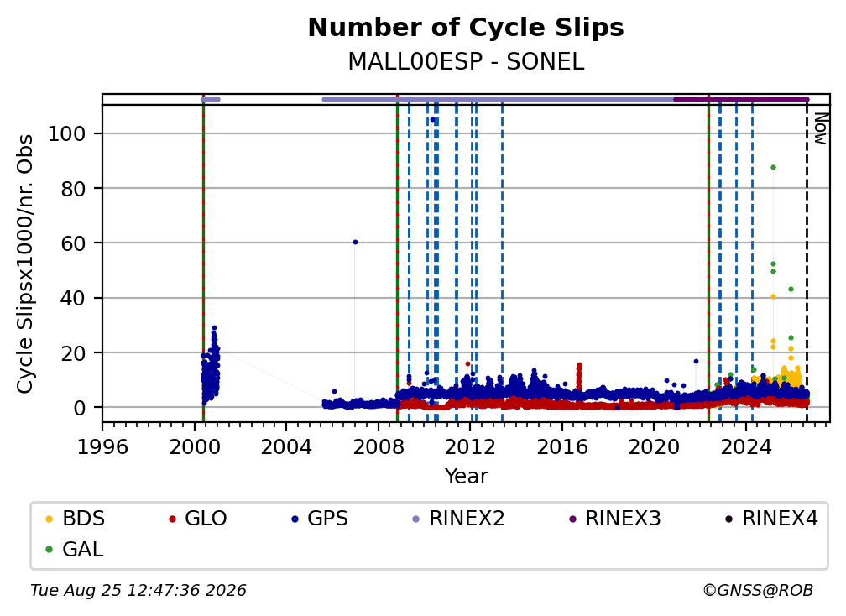
Task: Select the RINEX2 legend label
Action: point(467,519)
